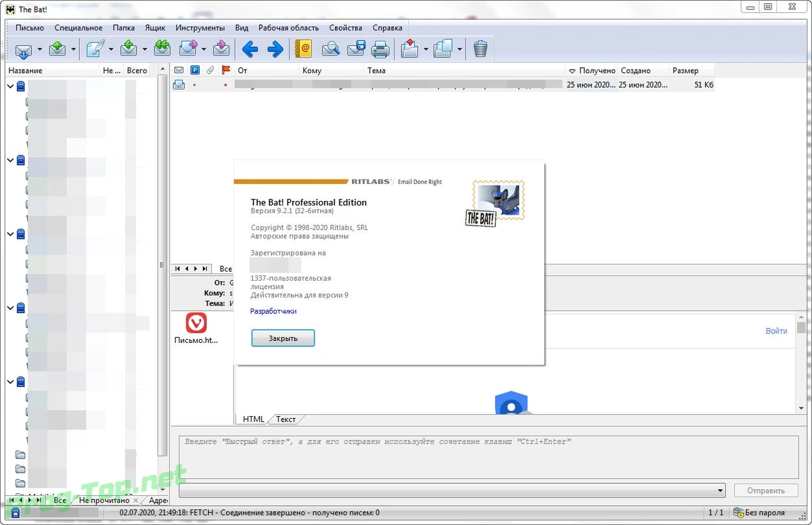Viewport: 812px width, 525px height.
Task: Switch to the Текст view tab
Action: (x=286, y=419)
